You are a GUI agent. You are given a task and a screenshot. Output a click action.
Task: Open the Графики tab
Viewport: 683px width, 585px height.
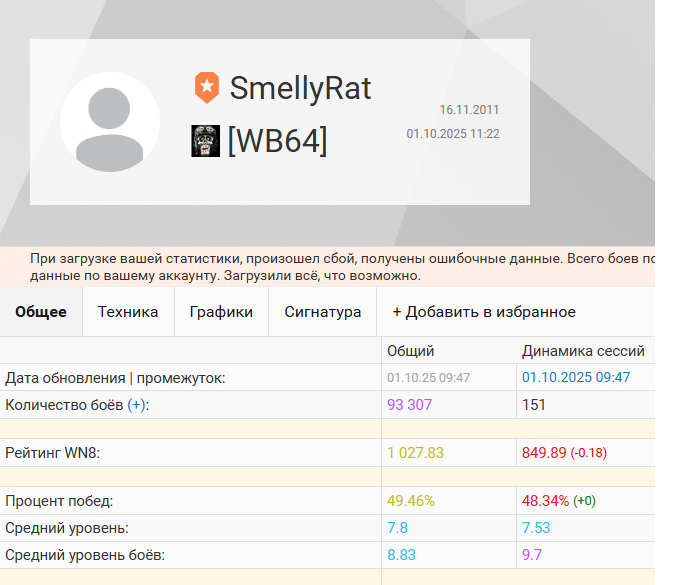(x=221, y=312)
